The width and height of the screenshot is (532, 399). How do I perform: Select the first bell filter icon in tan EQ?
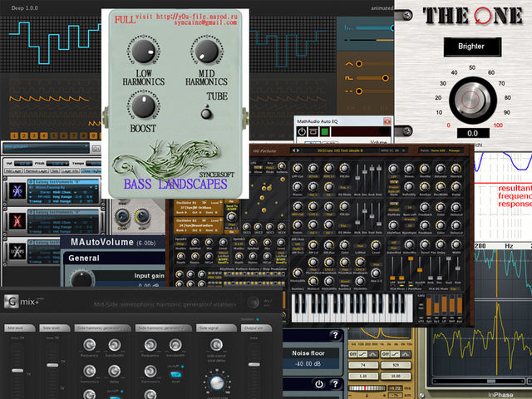[373, 354]
